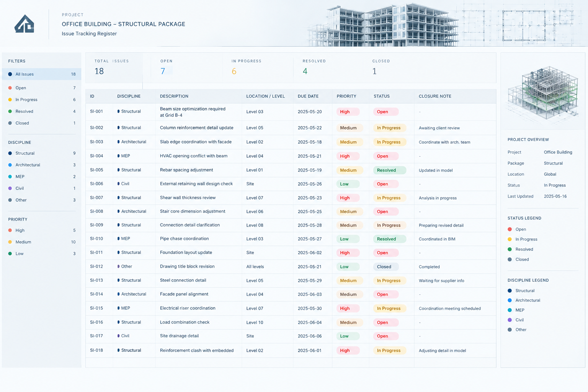
Task: Filter by Architectural discipline in the sidebar
Action: 41,165
